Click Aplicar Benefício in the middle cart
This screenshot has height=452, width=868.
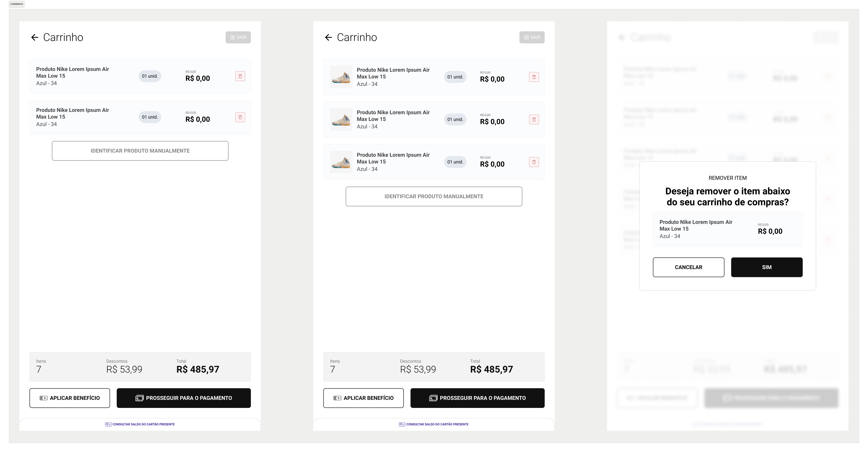click(x=363, y=398)
